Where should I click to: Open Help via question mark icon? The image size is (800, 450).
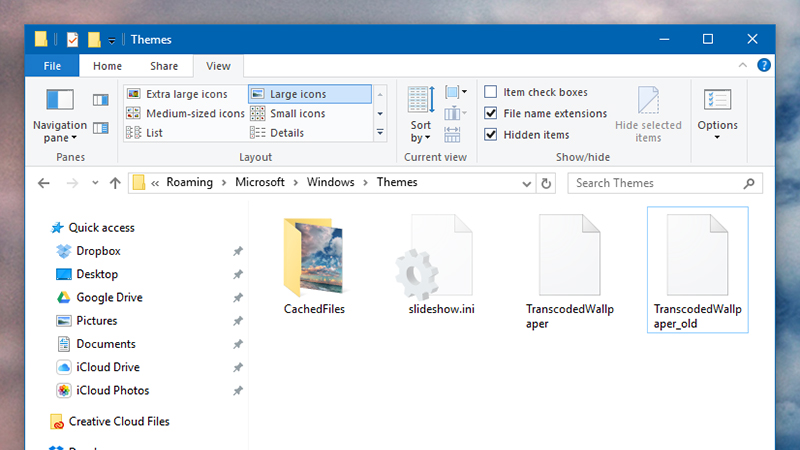coord(764,65)
